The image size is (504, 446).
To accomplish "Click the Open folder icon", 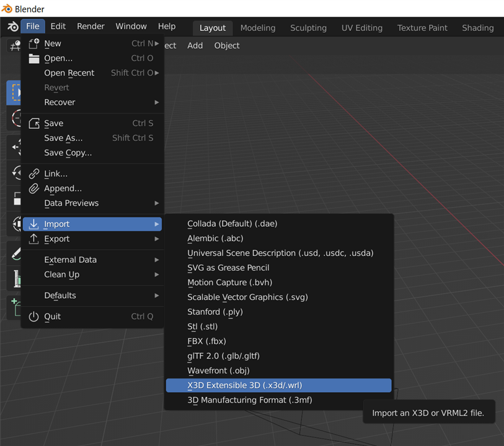I will tap(34, 58).
